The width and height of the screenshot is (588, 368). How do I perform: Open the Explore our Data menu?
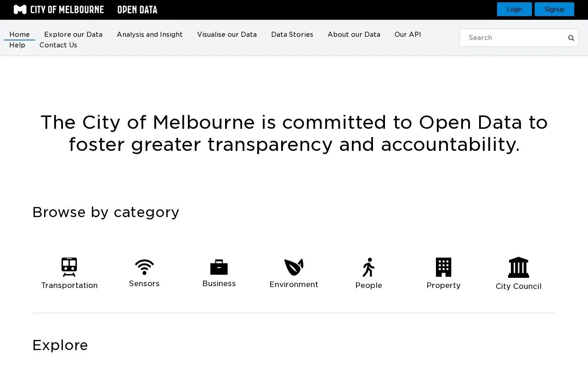tap(73, 34)
